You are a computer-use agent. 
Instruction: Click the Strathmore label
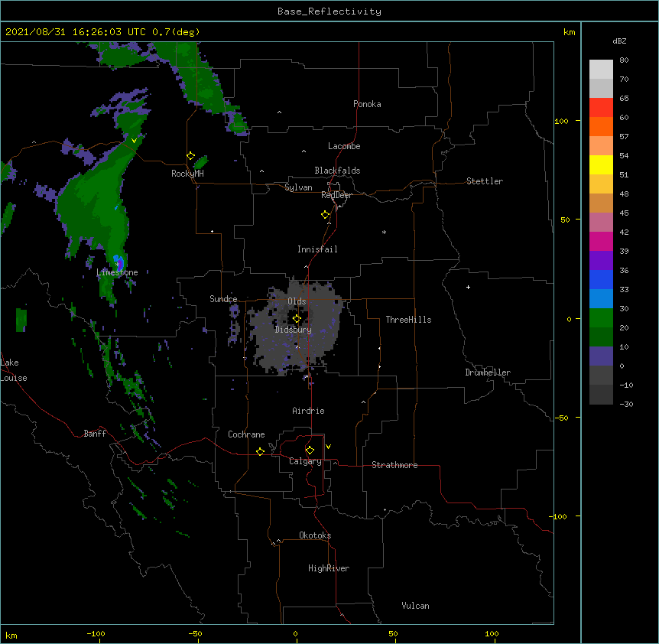(x=394, y=465)
